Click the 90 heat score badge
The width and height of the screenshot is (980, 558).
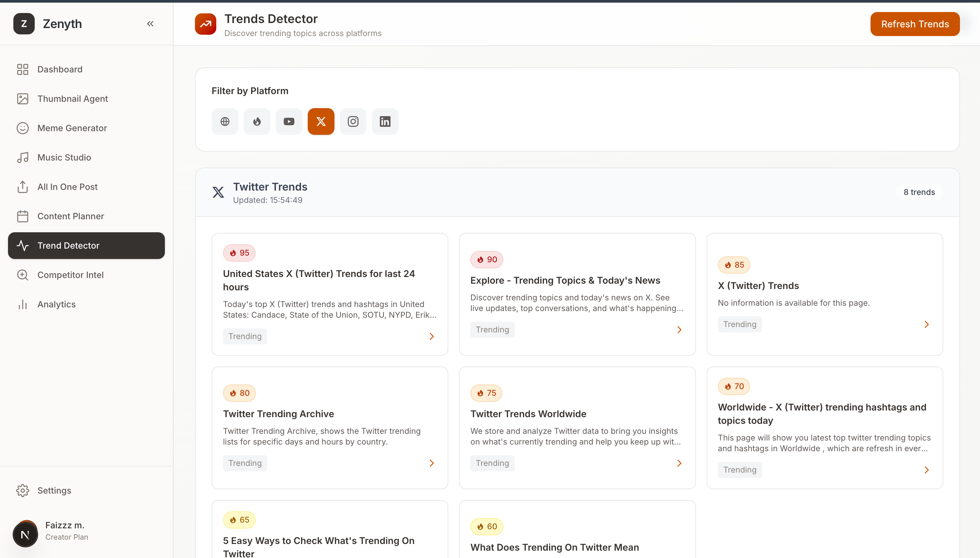[487, 259]
